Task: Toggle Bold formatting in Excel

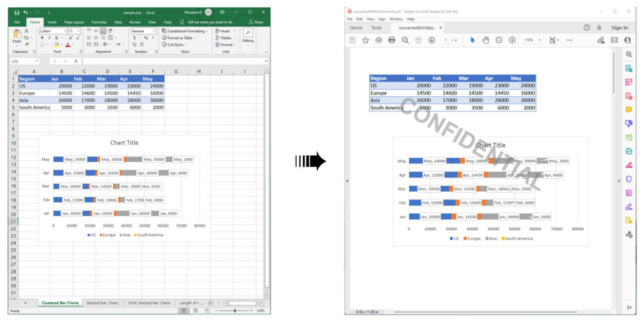Action: [x=42, y=38]
